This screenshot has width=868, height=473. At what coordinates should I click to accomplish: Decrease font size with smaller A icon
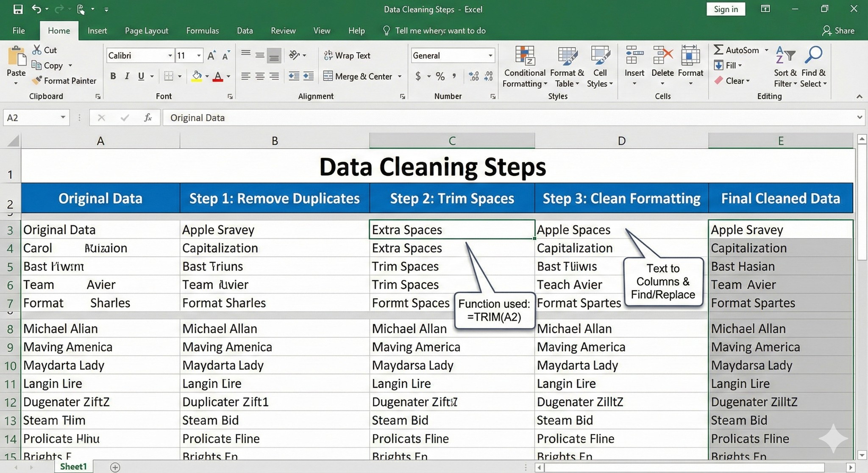tap(225, 55)
